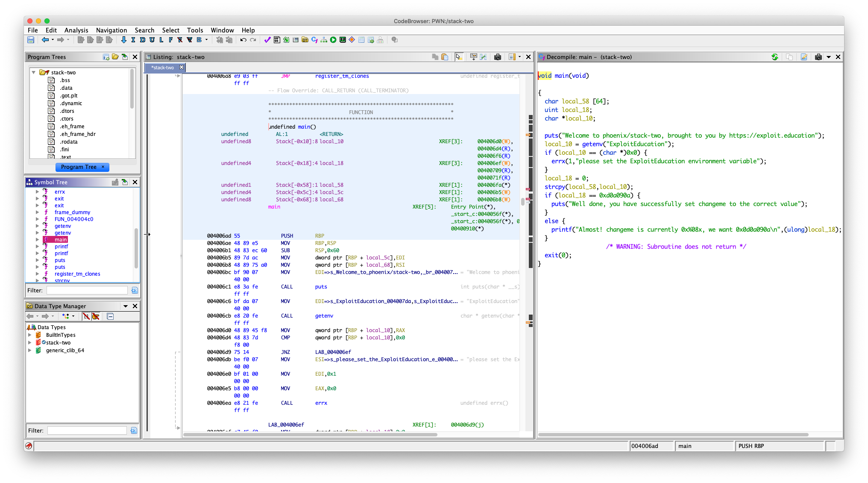Image resolution: width=868 pixels, height=483 pixels.
Task: Click the Navigate down arrow icon
Action: coord(124,40)
